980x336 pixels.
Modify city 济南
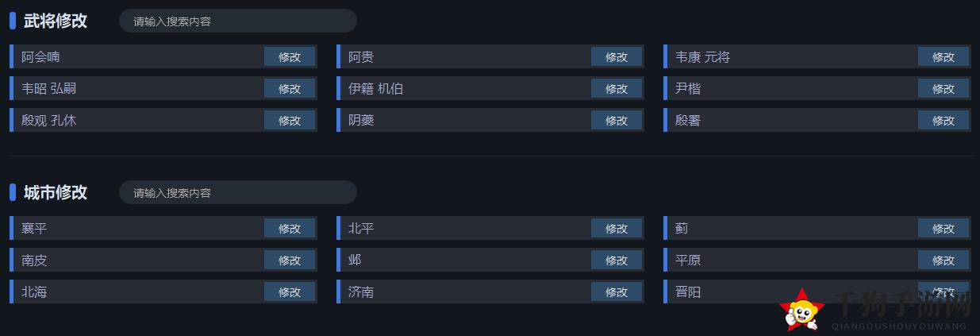[617, 292]
